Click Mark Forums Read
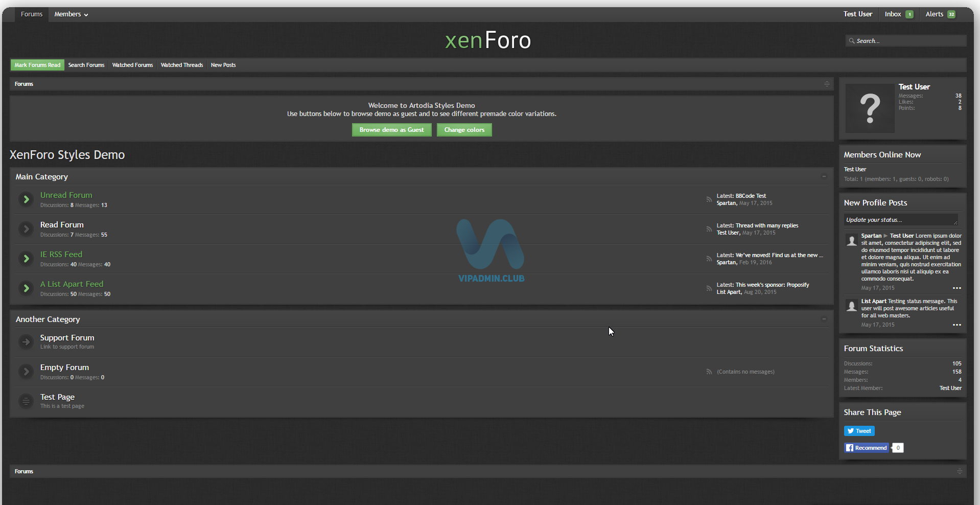The image size is (980, 505). (37, 65)
